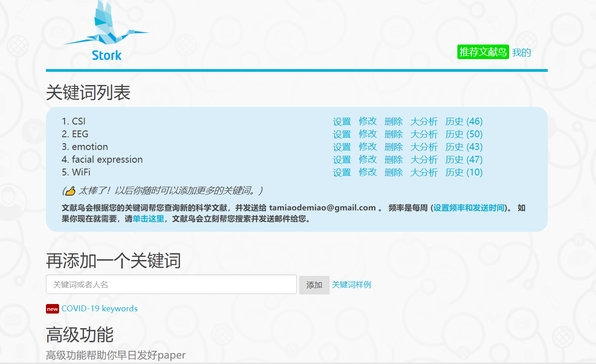View 历史 (10) for WiFi
This screenshot has height=364, width=596.
[464, 172]
